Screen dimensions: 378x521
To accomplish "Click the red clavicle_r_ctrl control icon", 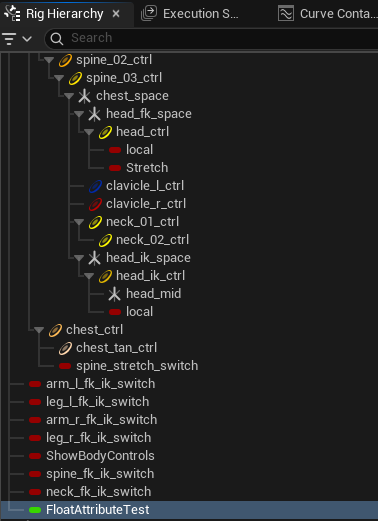I will point(95,204).
